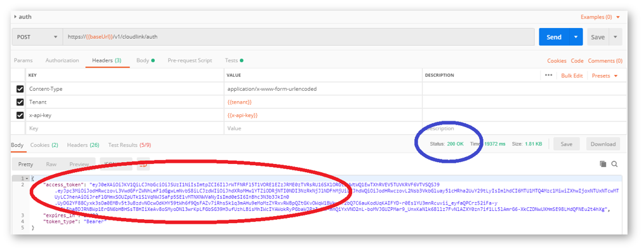Viewport: 644px width, 251px height.
Task: Uncheck the Content-Type header checkbox
Action: click(20, 89)
